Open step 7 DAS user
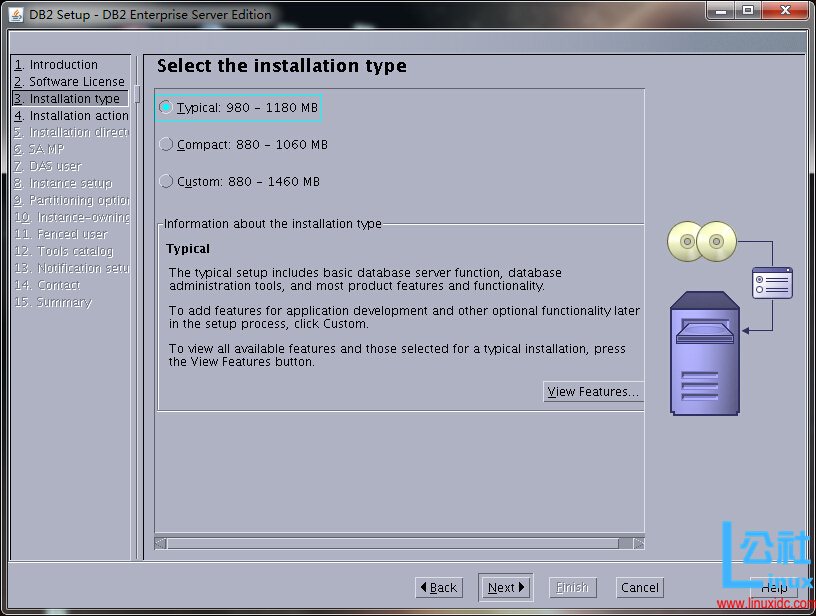The image size is (816, 616). click(x=48, y=166)
